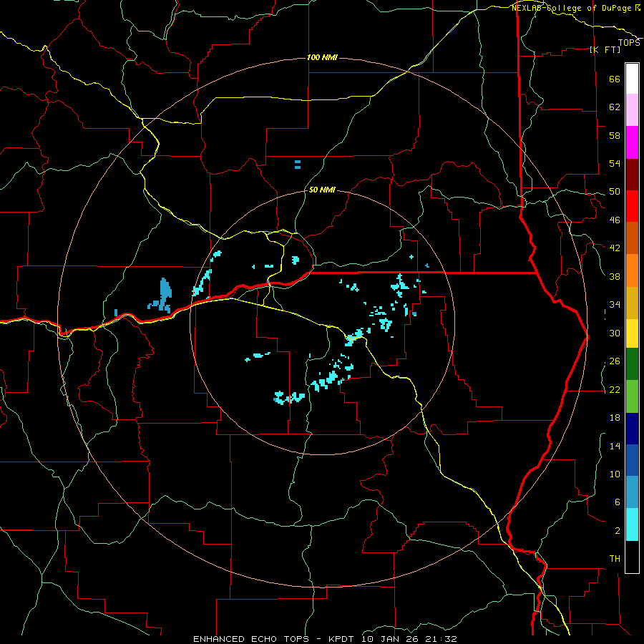Click the '22' legend value
This screenshot has width=644, height=644.
[615, 389]
